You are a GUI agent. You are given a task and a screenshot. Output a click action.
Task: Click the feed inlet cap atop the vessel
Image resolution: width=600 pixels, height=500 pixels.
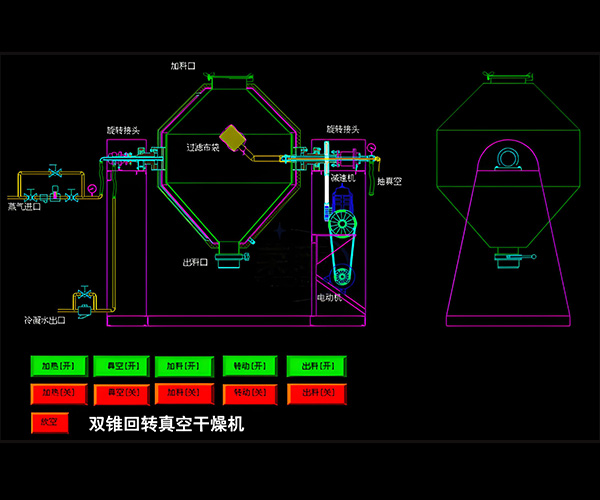(x=228, y=73)
